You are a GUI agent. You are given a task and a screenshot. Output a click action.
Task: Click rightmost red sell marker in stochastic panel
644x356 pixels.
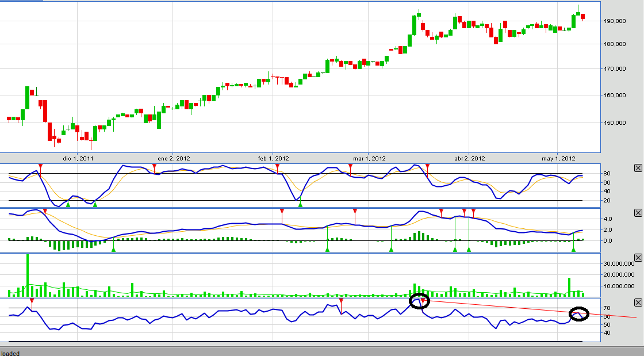(x=427, y=166)
